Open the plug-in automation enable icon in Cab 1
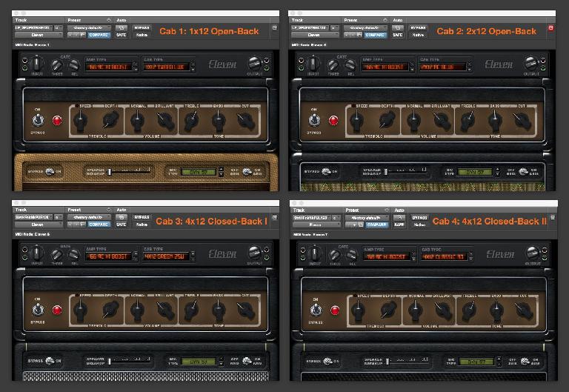Image resolution: width=569 pixels, height=392 pixels. tap(122, 28)
